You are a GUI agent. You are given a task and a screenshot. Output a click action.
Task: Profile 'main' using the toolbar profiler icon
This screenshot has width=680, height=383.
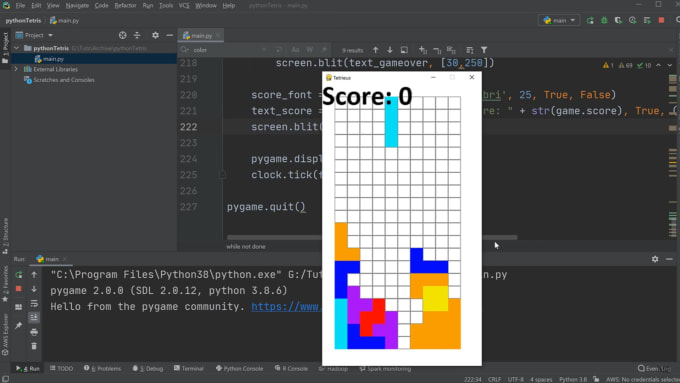click(633, 20)
